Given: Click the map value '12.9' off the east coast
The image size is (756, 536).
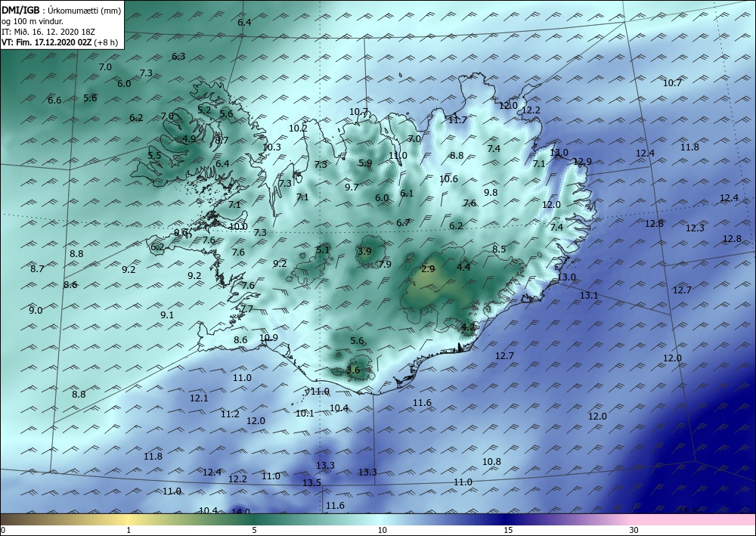Looking at the screenshot, I should pyautogui.click(x=582, y=162).
